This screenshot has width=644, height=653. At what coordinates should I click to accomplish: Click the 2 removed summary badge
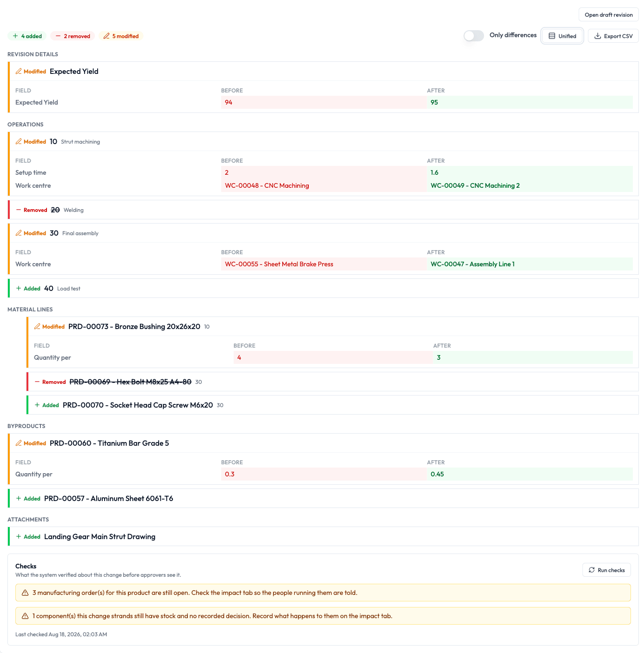[x=73, y=36]
